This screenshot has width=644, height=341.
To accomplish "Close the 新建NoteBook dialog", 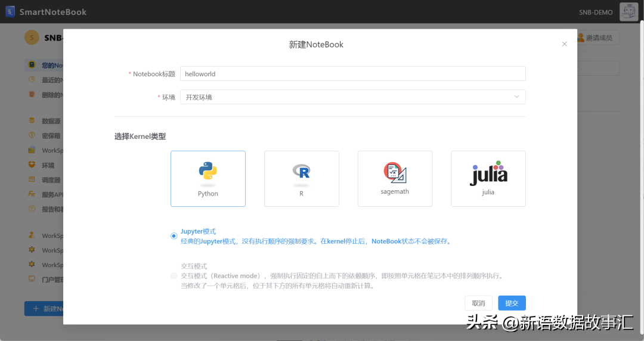I will [x=564, y=44].
